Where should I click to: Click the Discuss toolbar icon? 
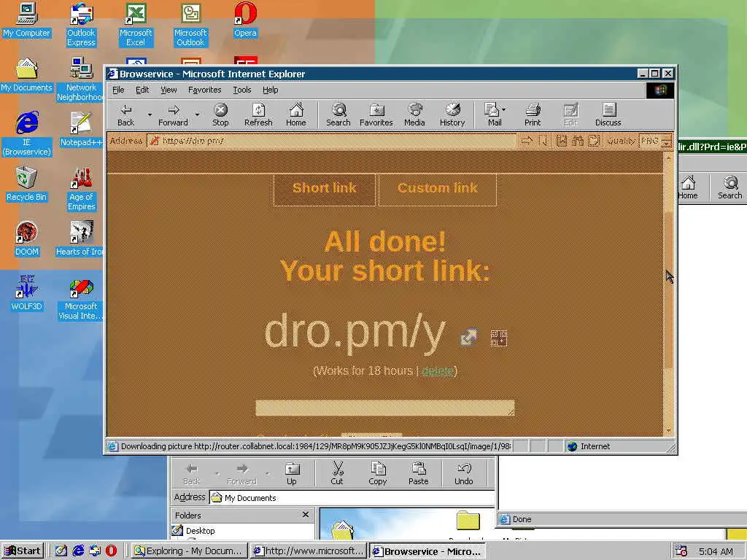point(608,114)
